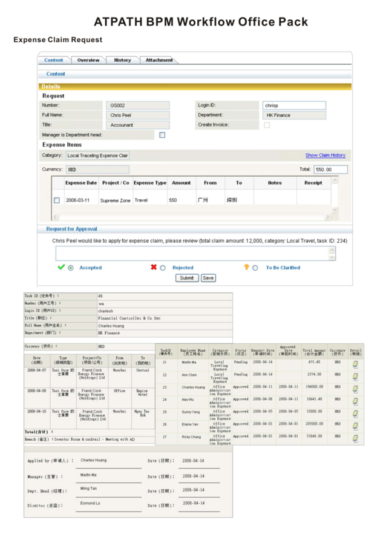
Task: Click expense table scroll up arrow
Action: [335, 180]
